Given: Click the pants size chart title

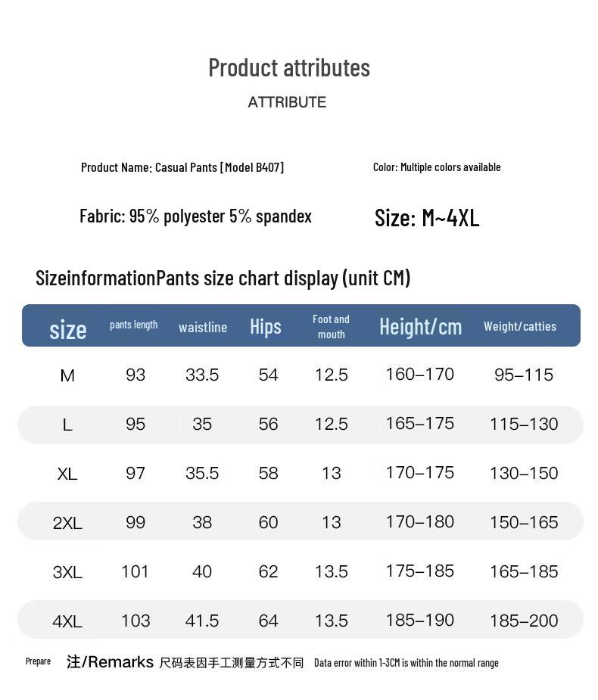Looking at the screenshot, I should click(x=223, y=278).
